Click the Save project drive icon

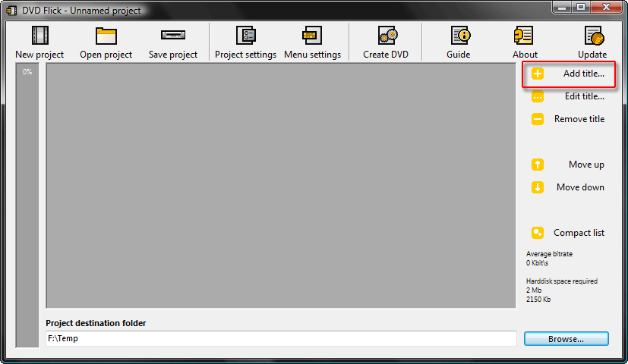click(x=173, y=35)
